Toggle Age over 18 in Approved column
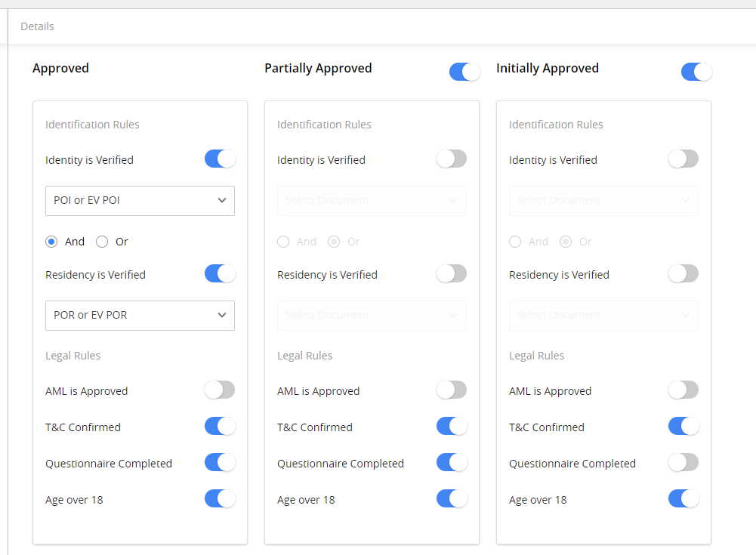756x555 pixels. pos(220,498)
